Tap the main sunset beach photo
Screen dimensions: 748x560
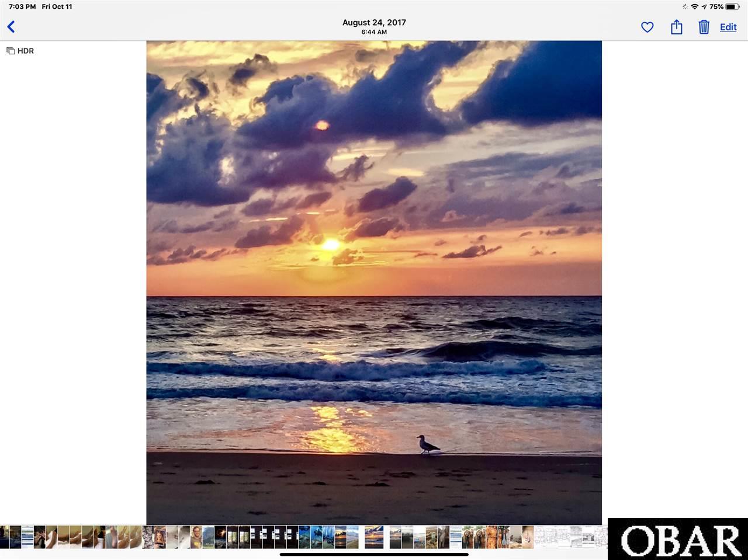[374, 283]
